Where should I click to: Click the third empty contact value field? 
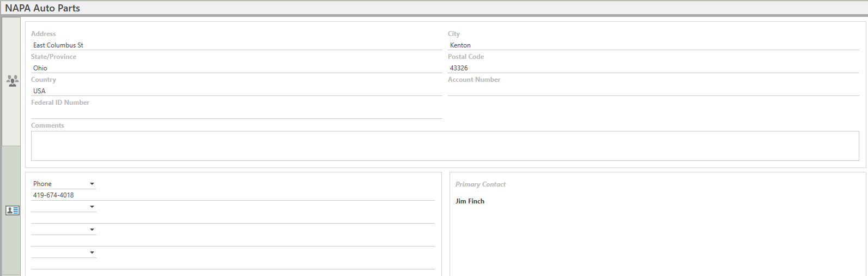(233, 241)
